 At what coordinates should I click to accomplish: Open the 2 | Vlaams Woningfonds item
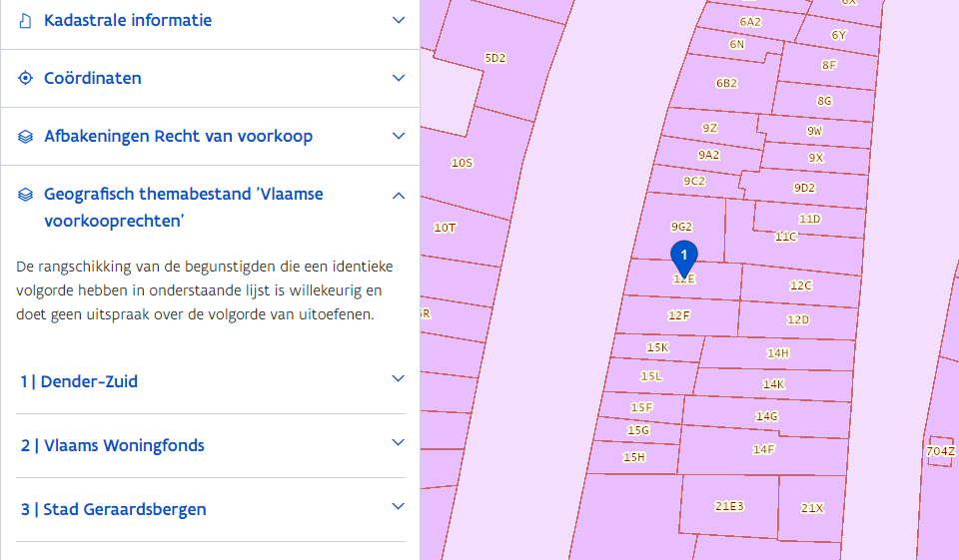coord(113,445)
